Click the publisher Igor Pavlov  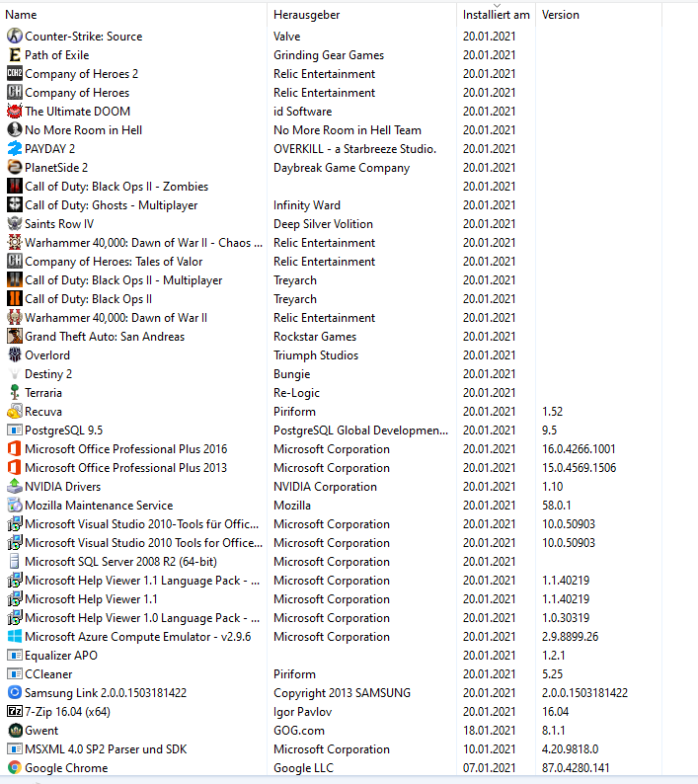pos(302,712)
